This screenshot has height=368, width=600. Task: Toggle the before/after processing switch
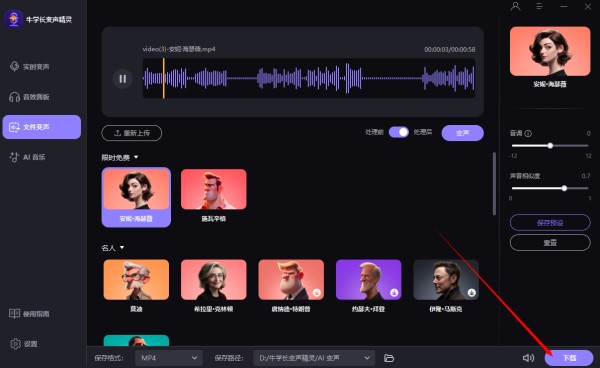coord(399,132)
